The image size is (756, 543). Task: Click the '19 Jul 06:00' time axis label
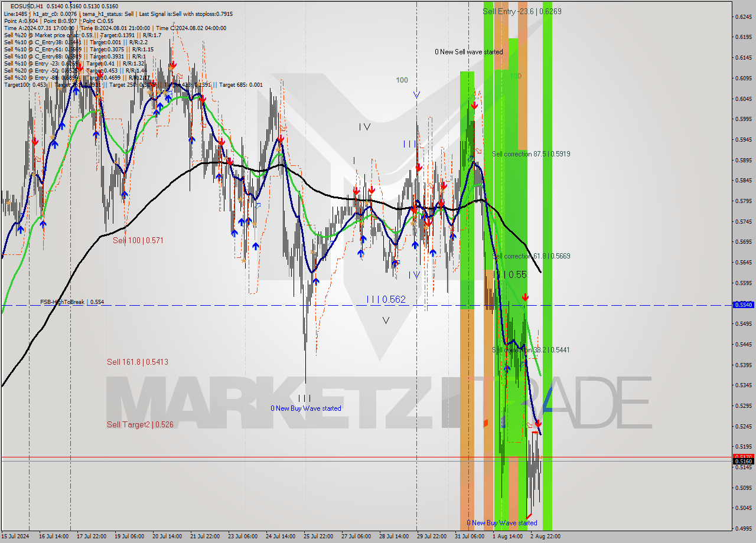click(x=129, y=537)
